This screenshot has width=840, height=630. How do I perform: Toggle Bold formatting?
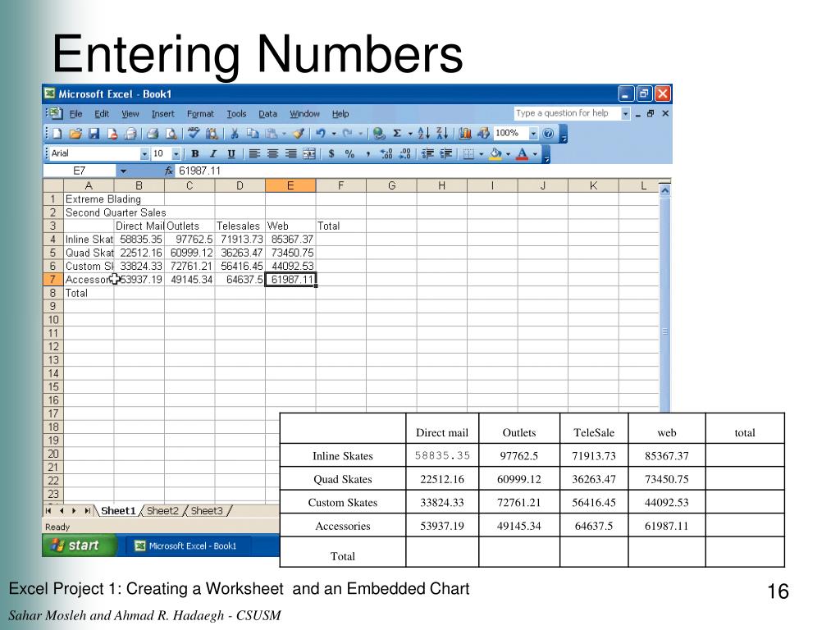195,154
